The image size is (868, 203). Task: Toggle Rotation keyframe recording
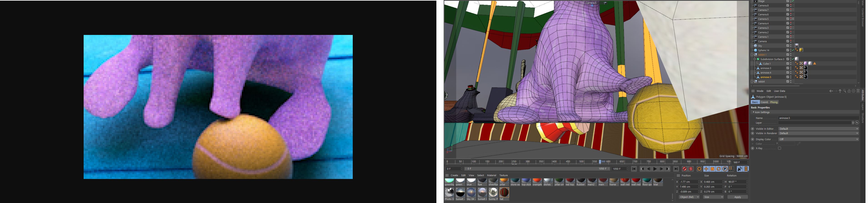[x=719, y=169]
